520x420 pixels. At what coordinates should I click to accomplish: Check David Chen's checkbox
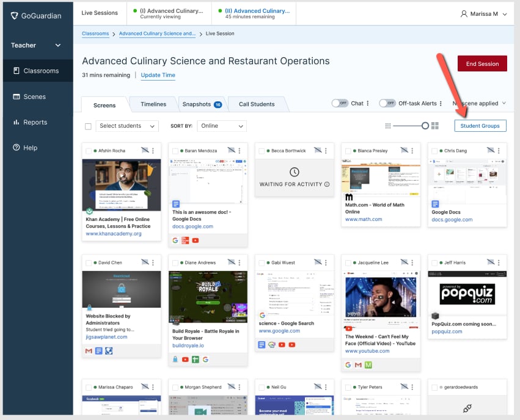click(89, 263)
